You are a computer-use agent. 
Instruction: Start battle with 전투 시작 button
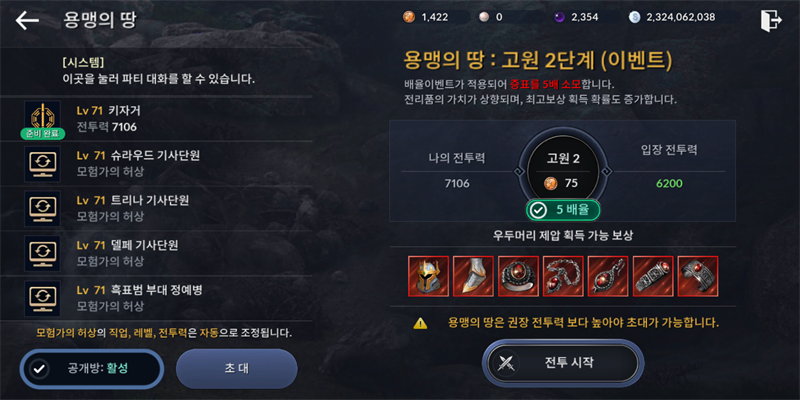(563, 363)
